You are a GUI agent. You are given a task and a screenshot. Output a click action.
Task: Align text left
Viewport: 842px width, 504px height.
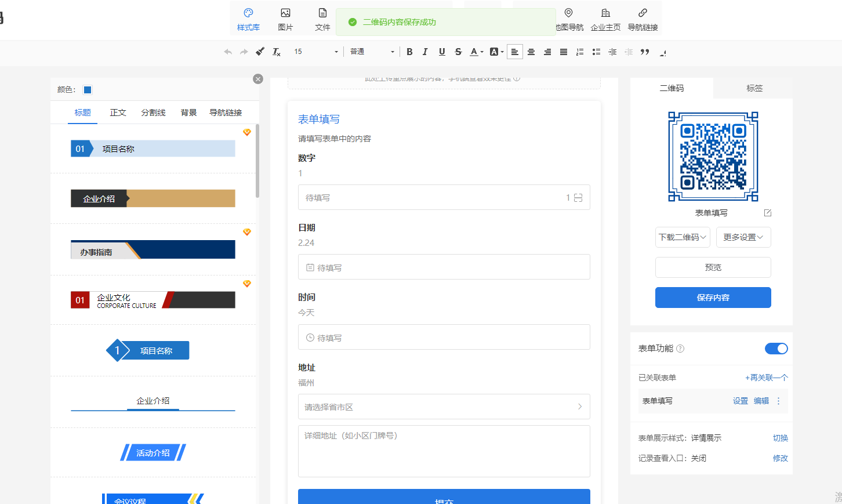pyautogui.click(x=514, y=52)
